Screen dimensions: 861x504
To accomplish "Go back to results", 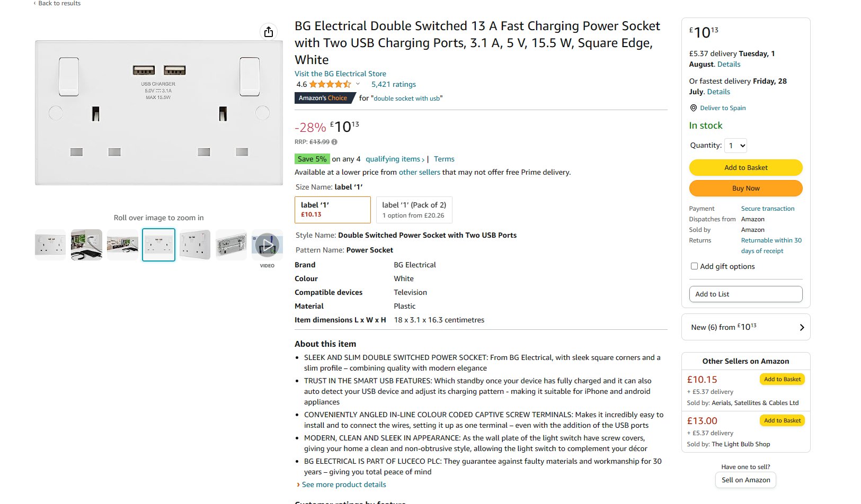I will pyautogui.click(x=57, y=3).
